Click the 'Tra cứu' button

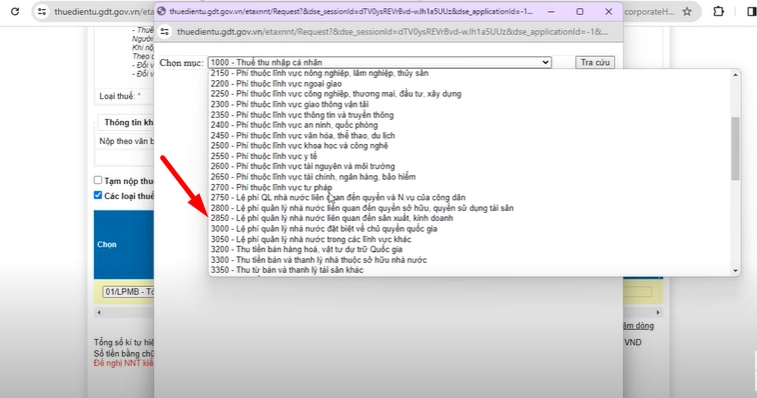pyautogui.click(x=595, y=62)
